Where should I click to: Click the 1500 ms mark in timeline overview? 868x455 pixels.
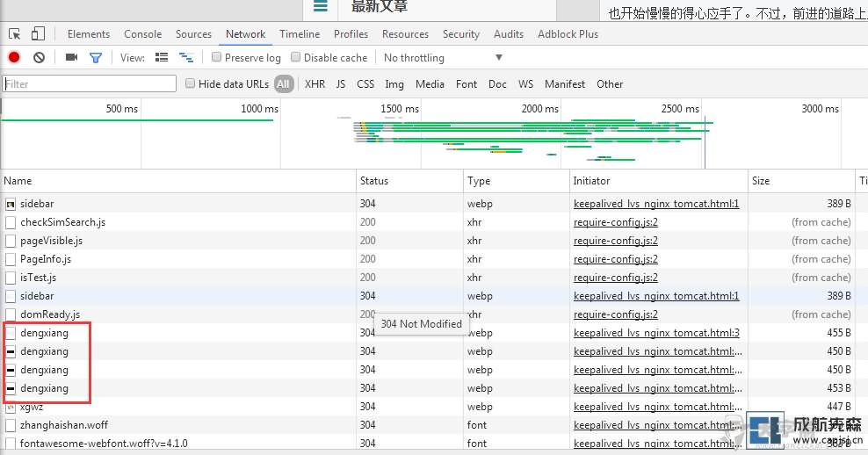400,109
